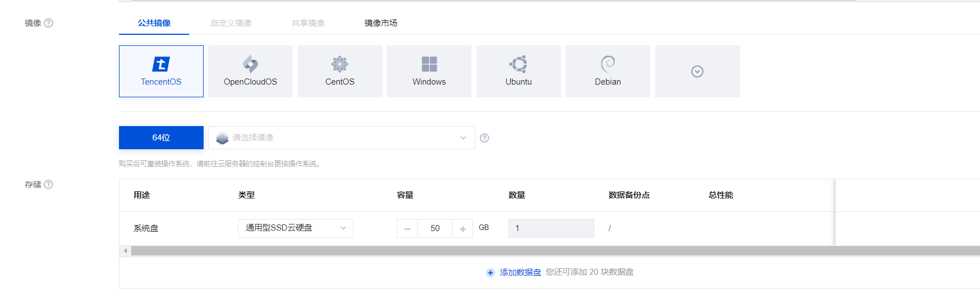
Task: Open help icon next to 存储 label
Action: 49,185
